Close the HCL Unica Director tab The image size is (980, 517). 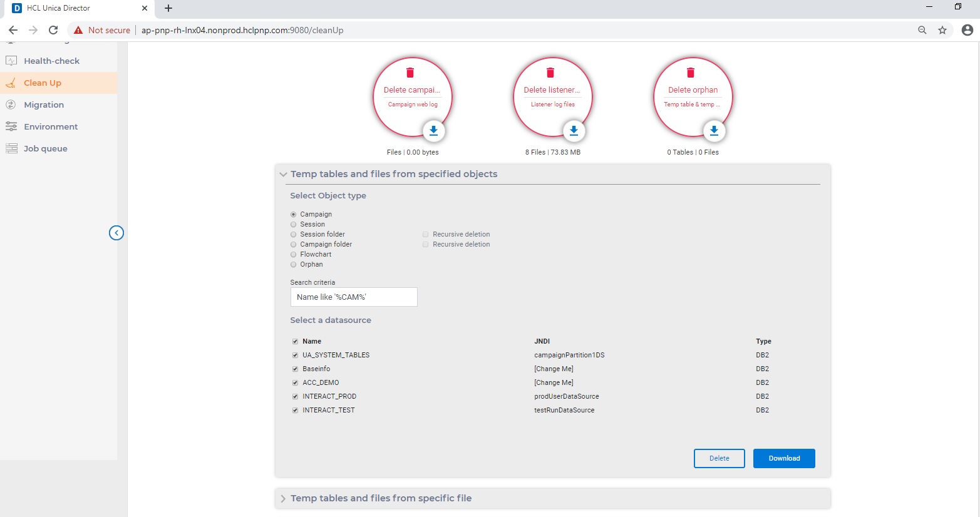[x=145, y=8]
